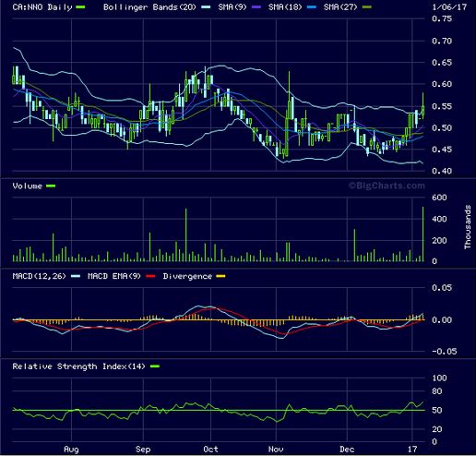Click the 50 RSI axis label
The width and height of the screenshot is (476, 456).
(x=437, y=410)
